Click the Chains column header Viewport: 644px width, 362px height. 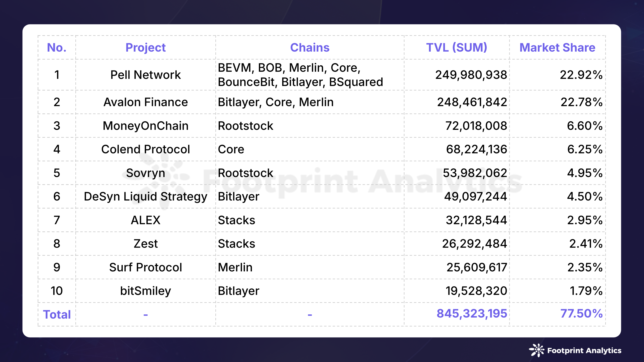(x=310, y=48)
